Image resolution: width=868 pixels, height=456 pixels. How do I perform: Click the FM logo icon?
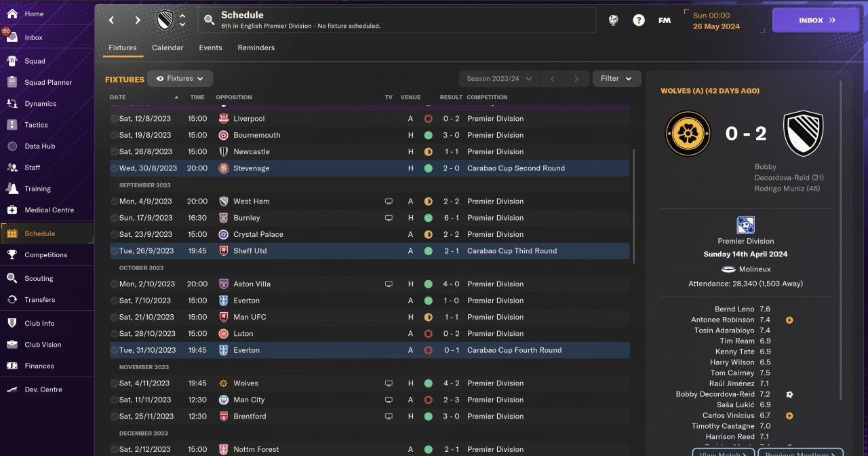[x=665, y=20]
